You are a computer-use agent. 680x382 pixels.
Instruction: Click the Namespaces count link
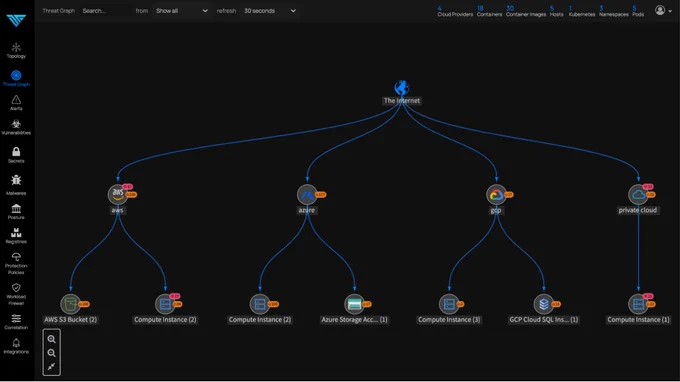click(x=613, y=11)
